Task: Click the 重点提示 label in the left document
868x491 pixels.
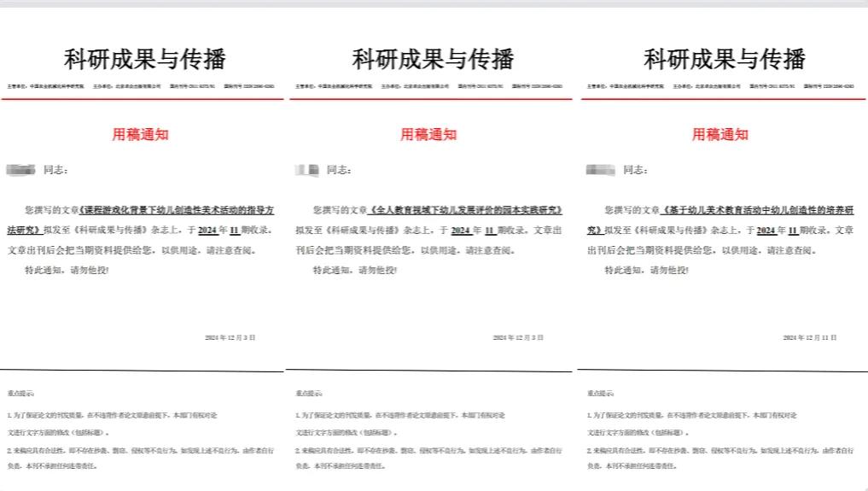Action: click(21, 394)
